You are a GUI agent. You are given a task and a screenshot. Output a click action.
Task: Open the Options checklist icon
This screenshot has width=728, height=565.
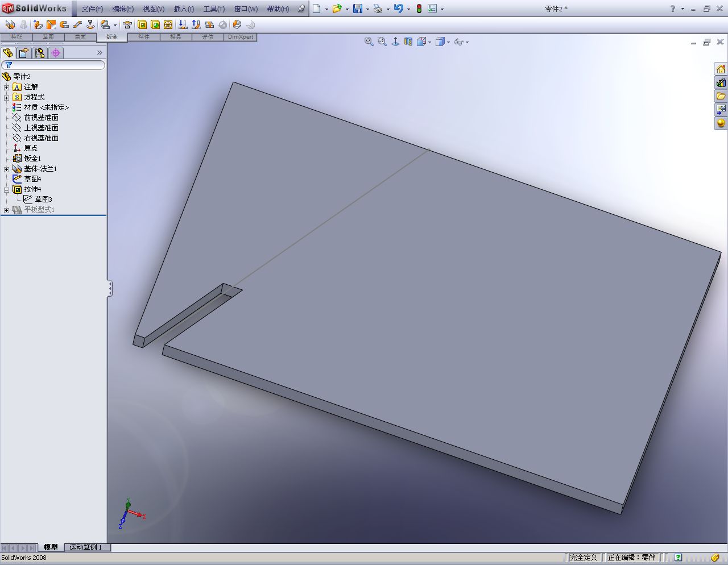pyautogui.click(x=432, y=9)
